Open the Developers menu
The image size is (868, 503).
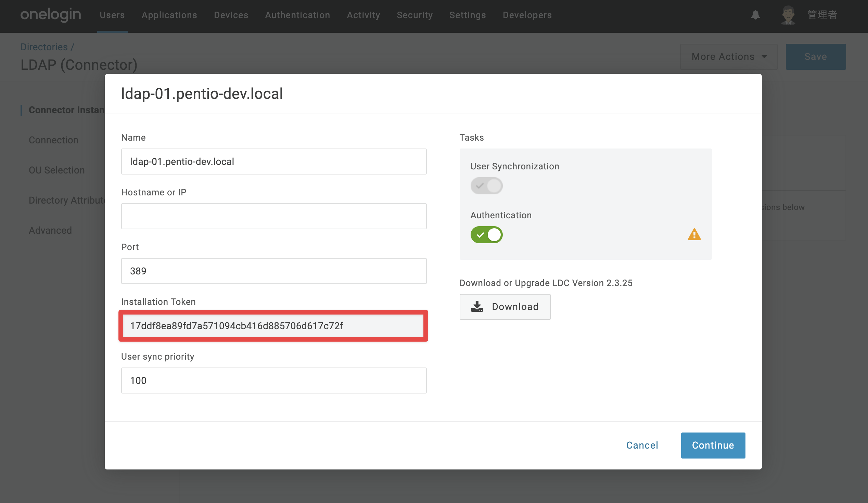tap(527, 15)
